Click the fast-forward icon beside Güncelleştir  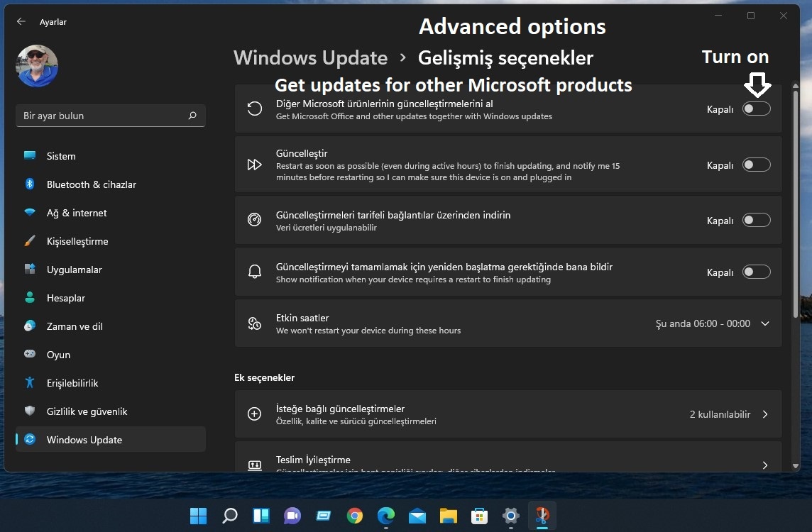coord(254,165)
